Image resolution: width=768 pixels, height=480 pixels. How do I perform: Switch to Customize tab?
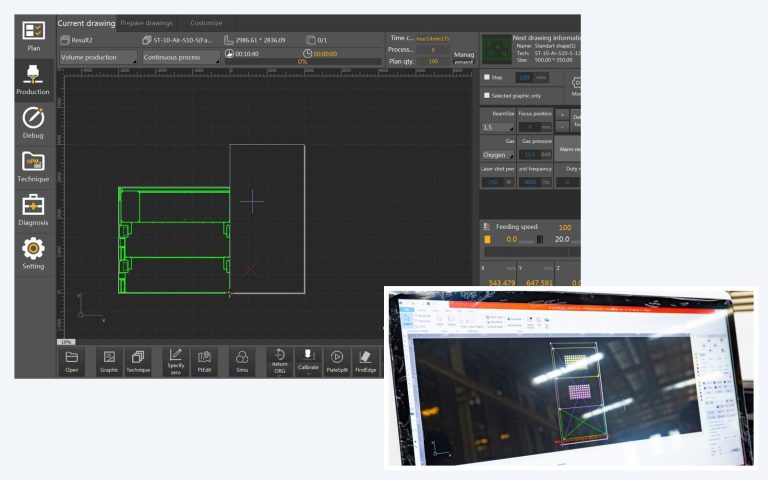pos(206,23)
